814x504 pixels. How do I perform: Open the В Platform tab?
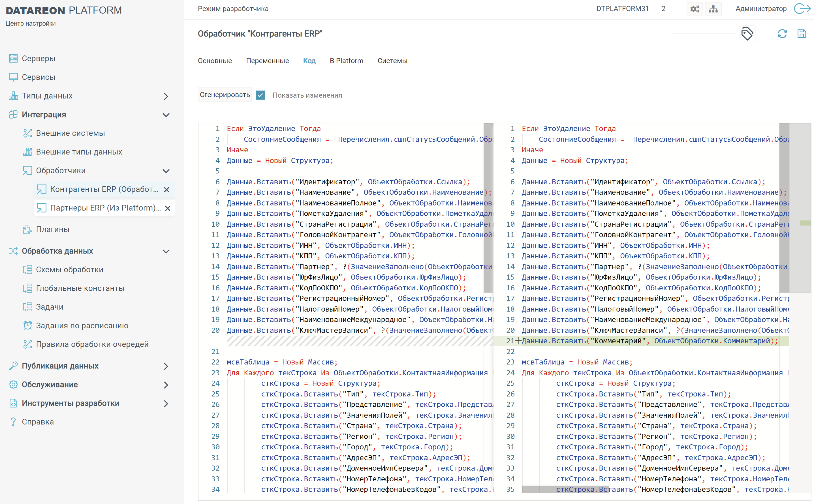346,61
